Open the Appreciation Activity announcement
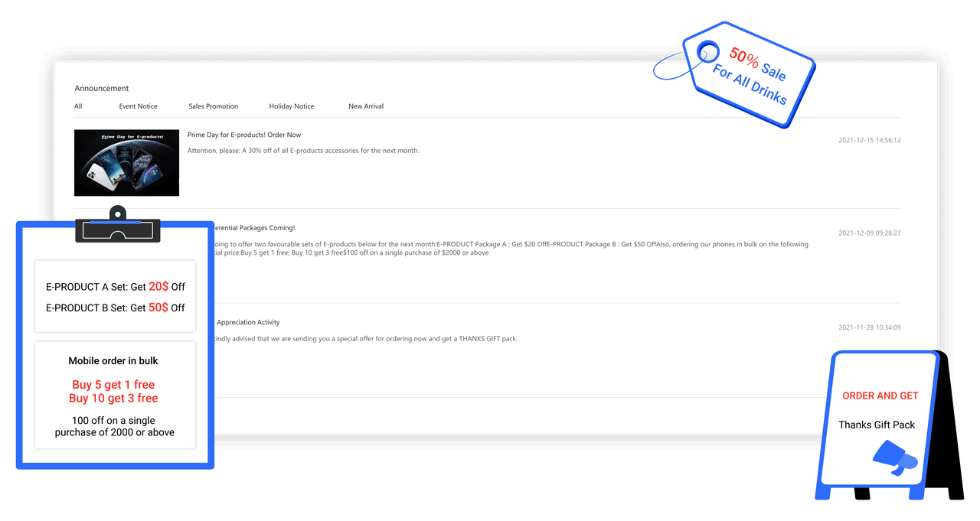Image resolution: width=980 pixels, height=521 pixels. [x=248, y=323]
